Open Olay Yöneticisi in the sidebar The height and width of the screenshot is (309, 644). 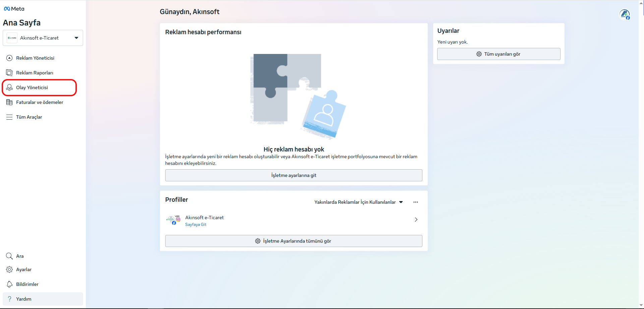click(x=32, y=87)
